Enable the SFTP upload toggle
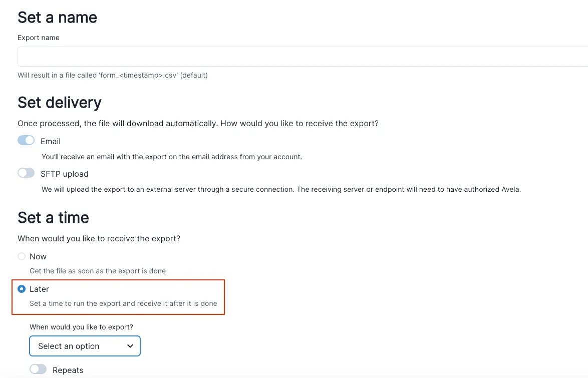The image size is (588, 378). pos(26,173)
